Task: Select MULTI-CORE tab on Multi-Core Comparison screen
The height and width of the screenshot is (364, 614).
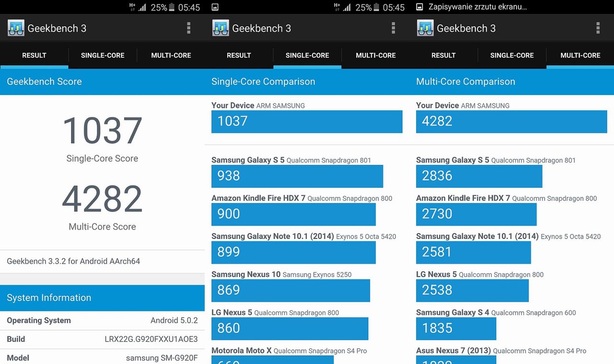Action: [580, 55]
